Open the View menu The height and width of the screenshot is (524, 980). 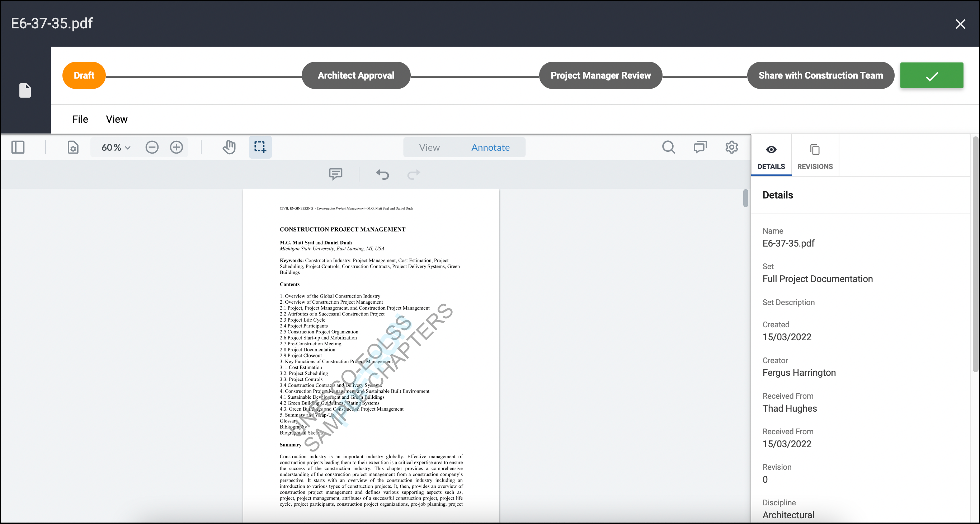117,119
